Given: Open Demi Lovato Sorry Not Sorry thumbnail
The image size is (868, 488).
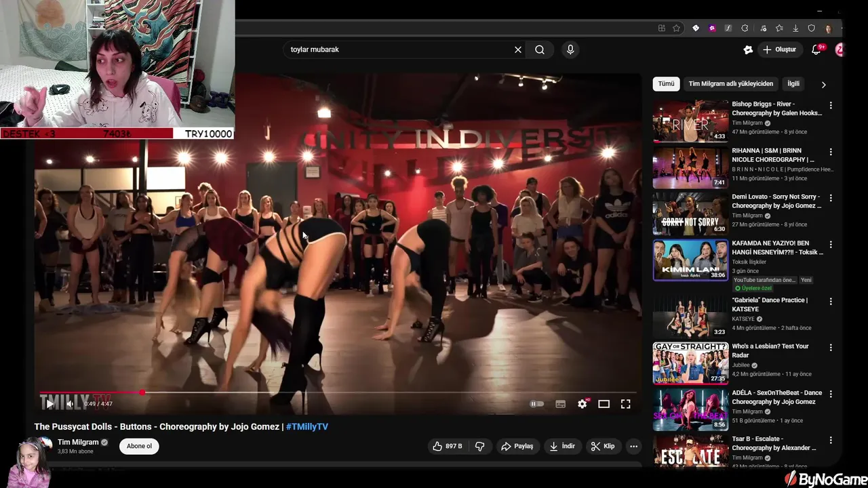Looking at the screenshot, I should pyautogui.click(x=690, y=213).
